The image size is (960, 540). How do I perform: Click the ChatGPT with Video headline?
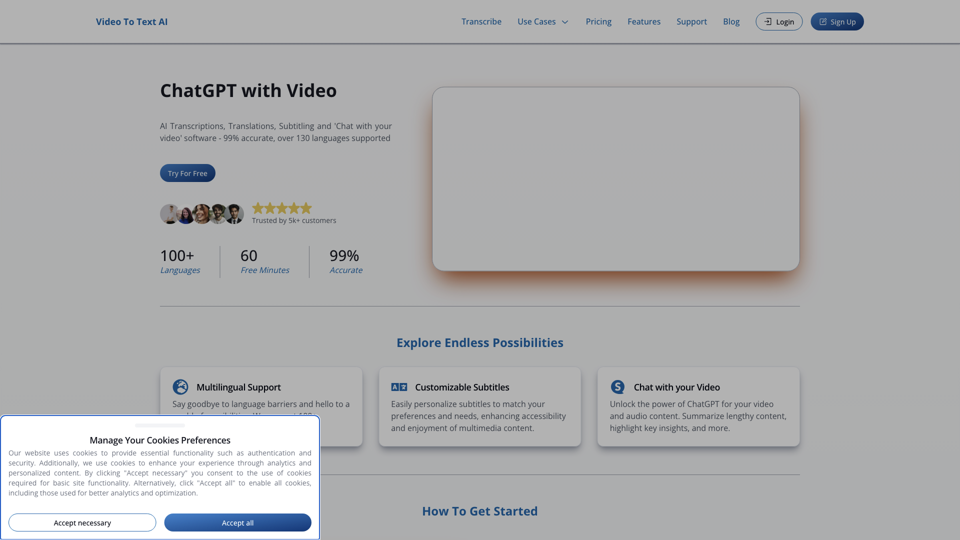tap(248, 91)
